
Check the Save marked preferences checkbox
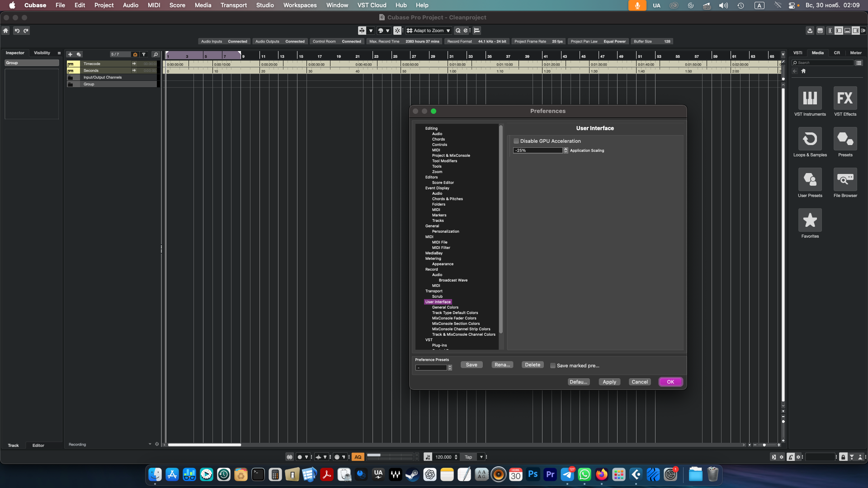553,366
